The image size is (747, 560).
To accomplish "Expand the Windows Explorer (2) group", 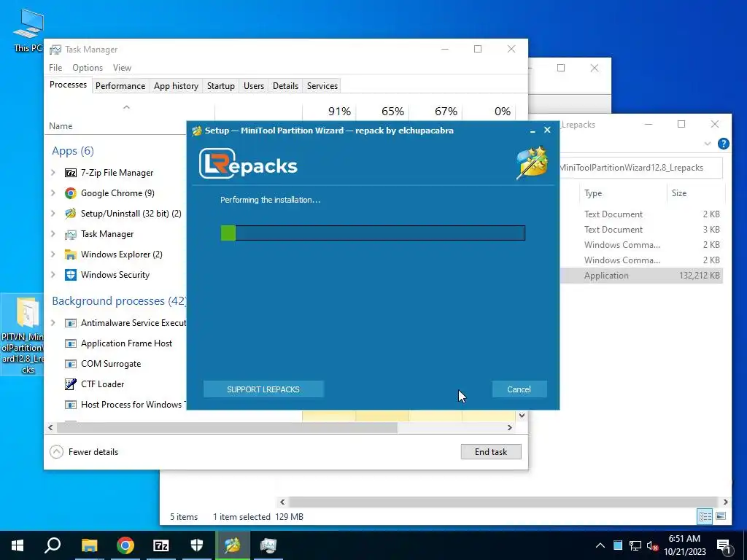I will [53, 254].
